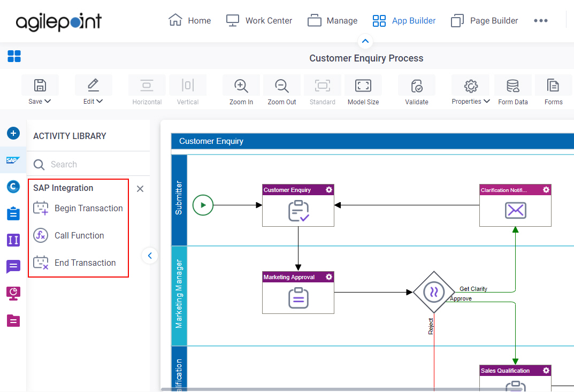
Task: Click the agilepoint logo
Action: tap(58, 21)
